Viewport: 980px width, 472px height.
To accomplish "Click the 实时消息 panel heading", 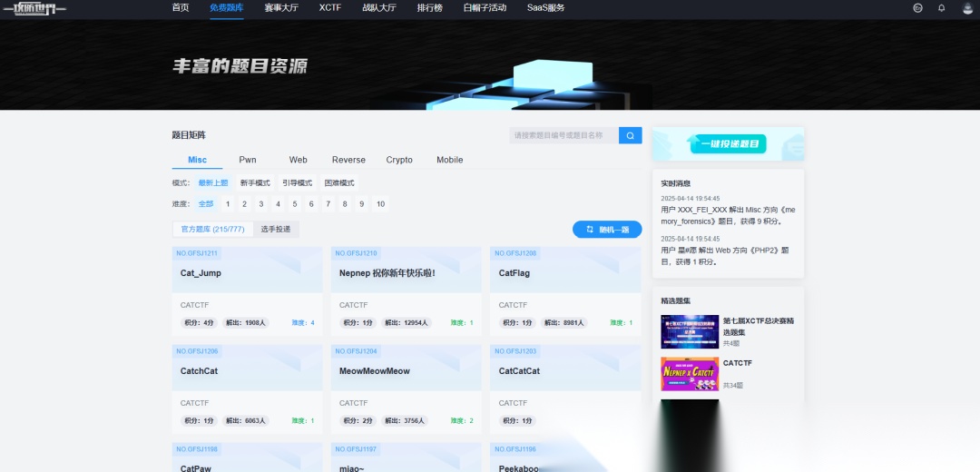I will pos(676,183).
